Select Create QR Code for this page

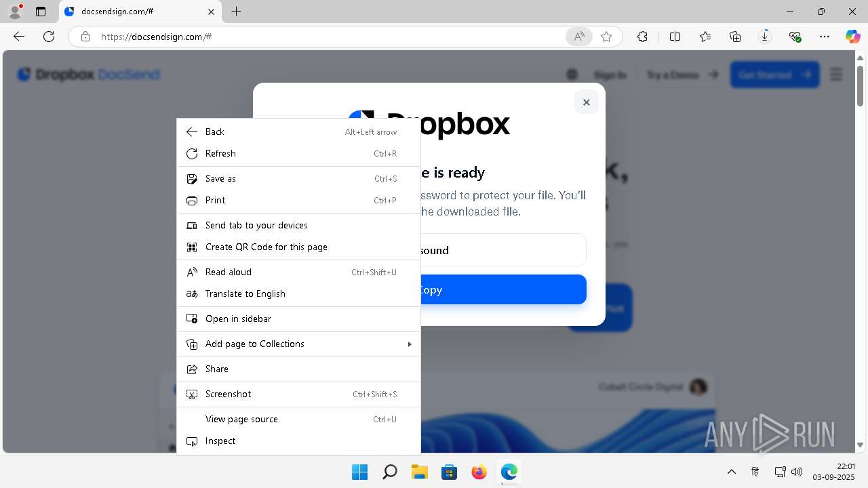(x=298, y=247)
